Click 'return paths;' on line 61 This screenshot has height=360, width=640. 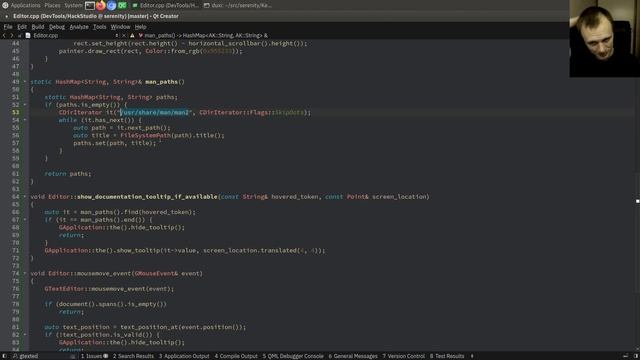coord(68,173)
